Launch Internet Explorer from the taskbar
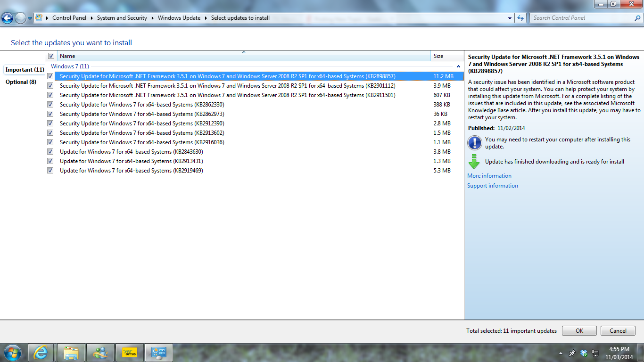This screenshot has height=362, width=644. click(41, 353)
